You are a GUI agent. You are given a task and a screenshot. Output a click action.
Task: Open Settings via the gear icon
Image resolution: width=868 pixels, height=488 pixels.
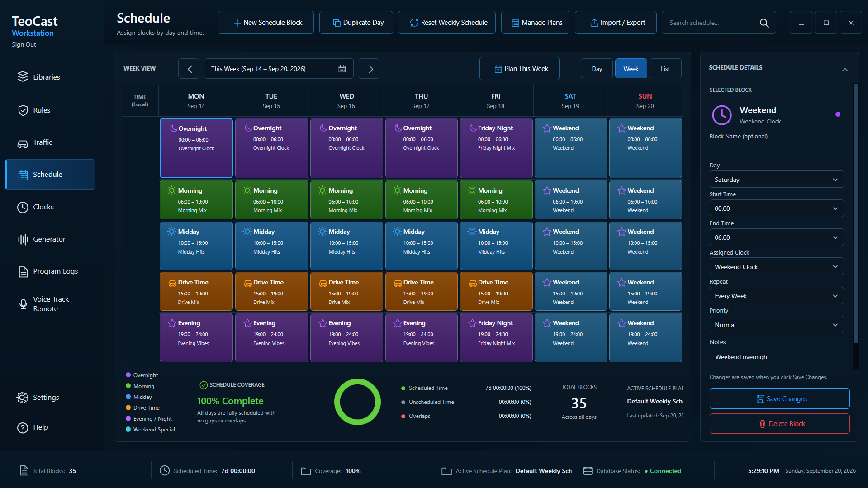click(22, 398)
